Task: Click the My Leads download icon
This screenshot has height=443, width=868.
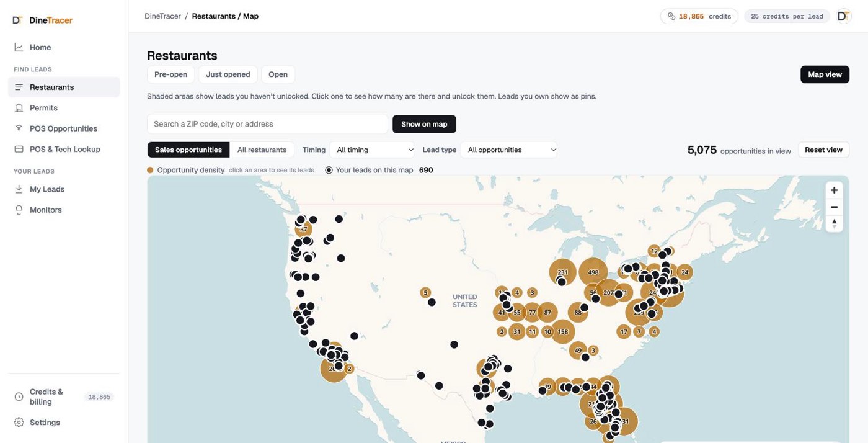Action: tap(19, 189)
